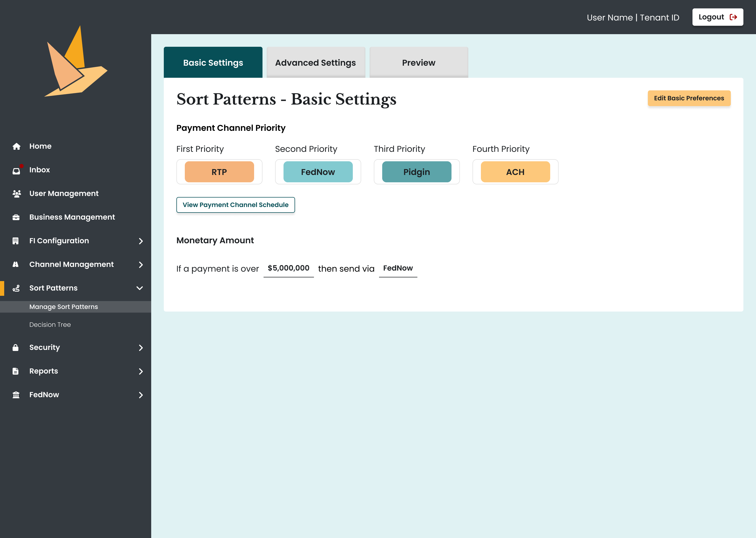Click the FI Configuration building icon
Image resolution: width=756 pixels, height=538 pixels.
[x=15, y=241]
